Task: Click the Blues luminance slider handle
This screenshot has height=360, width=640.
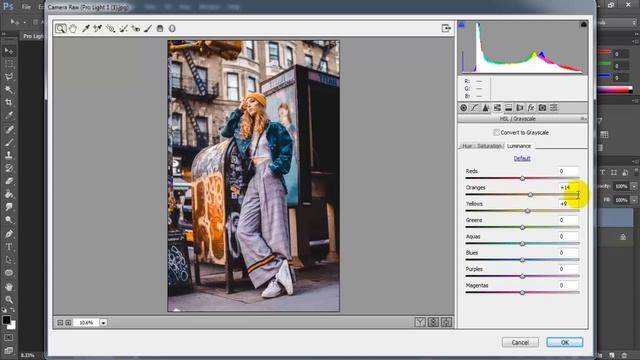Action: click(522, 260)
